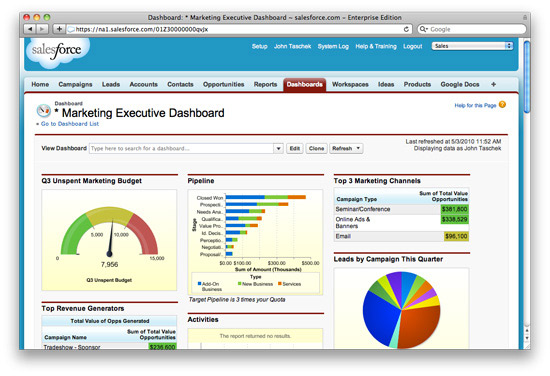Open the System Log link
The width and height of the screenshot is (550, 376).
coord(333,46)
